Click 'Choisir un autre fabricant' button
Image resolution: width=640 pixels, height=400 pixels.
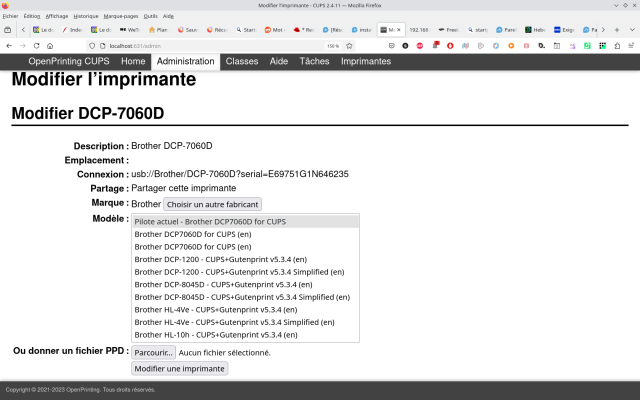pyautogui.click(x=212, y=204)
